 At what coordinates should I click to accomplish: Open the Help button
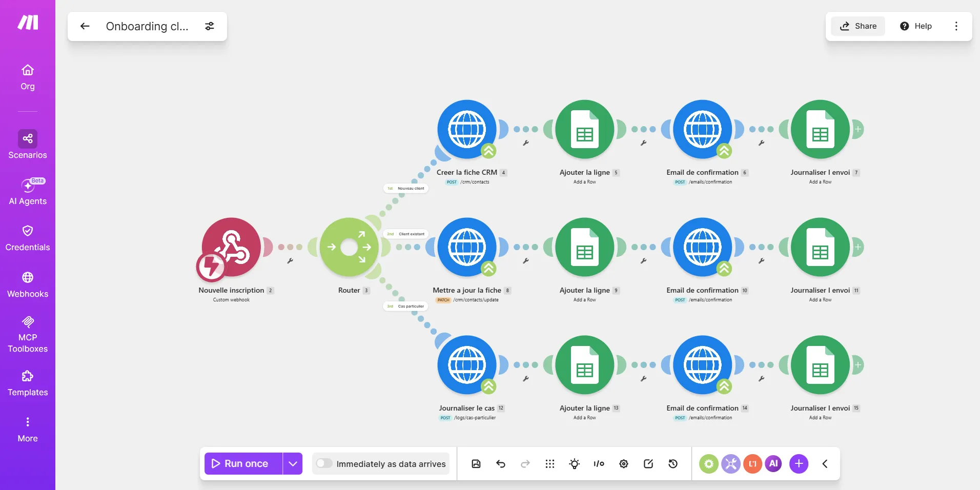916,26
